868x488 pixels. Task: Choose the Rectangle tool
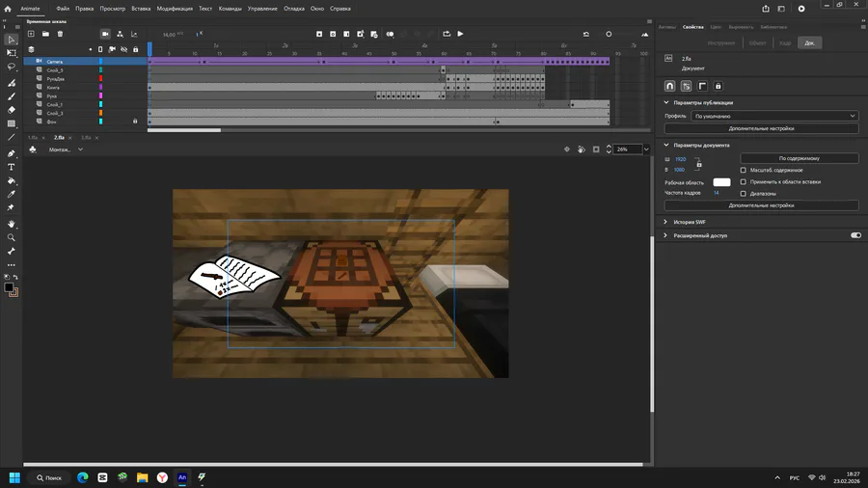tap(11, 123)
